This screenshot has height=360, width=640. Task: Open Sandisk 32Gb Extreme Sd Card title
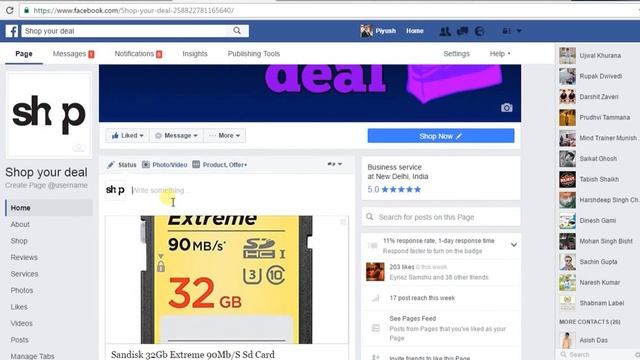point(193,354)
